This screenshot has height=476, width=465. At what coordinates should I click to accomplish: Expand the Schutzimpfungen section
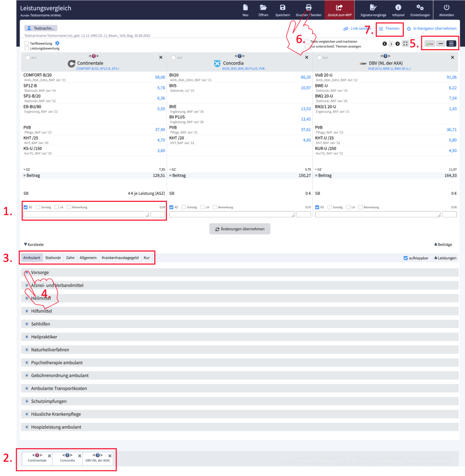pyautogui.click(x=26, y=401)
